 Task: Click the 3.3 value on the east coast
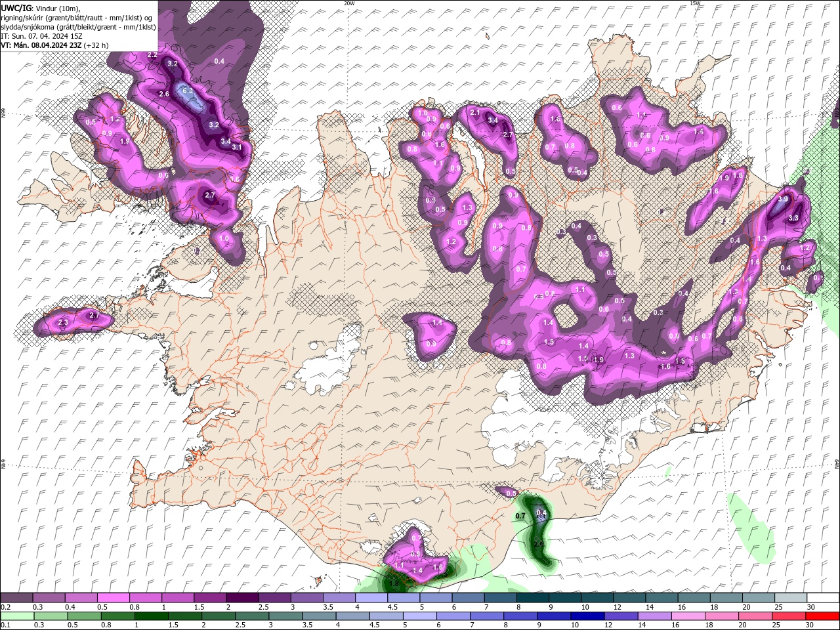pyautogui.click(x=793, y=218)
